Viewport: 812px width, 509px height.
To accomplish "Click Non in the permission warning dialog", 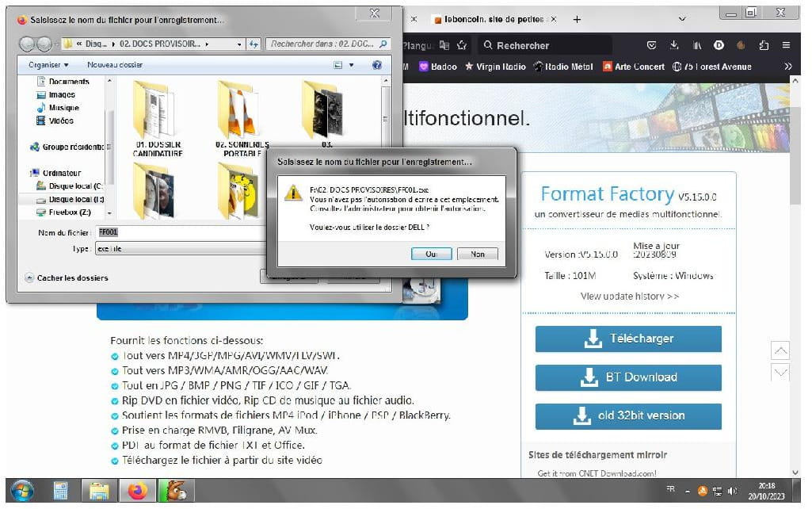I will click(478, 254).
